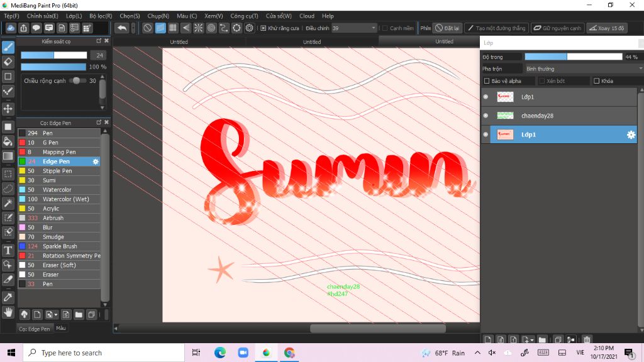
Task: Select the Magic Wand tool
Action: [8, 203]
